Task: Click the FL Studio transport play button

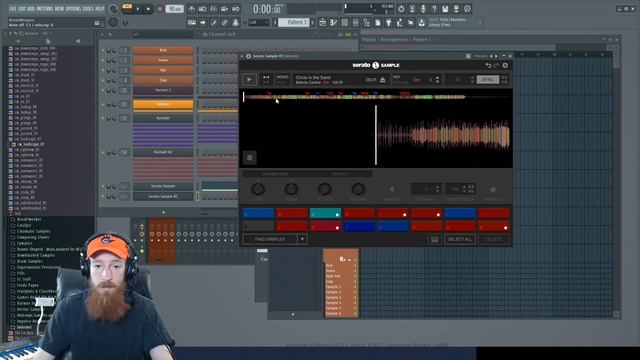Action: click(x=138, y=9)
